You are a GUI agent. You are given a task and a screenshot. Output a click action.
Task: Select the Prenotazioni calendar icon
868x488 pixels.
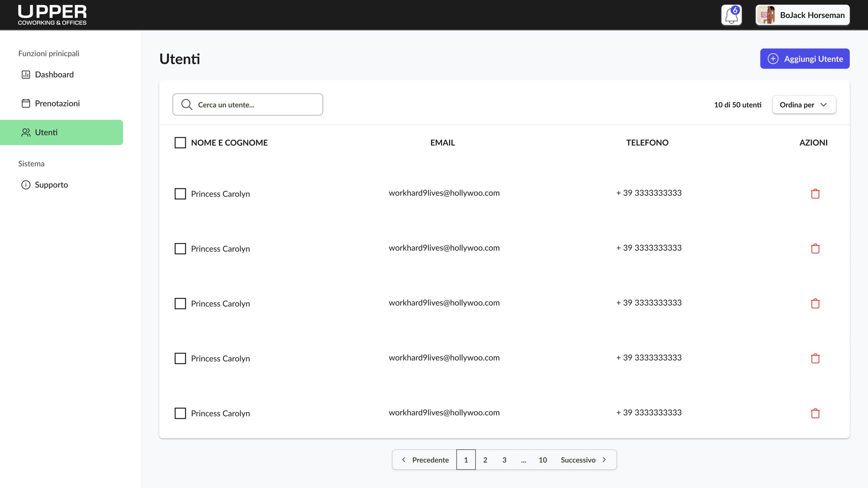point(26,103)
